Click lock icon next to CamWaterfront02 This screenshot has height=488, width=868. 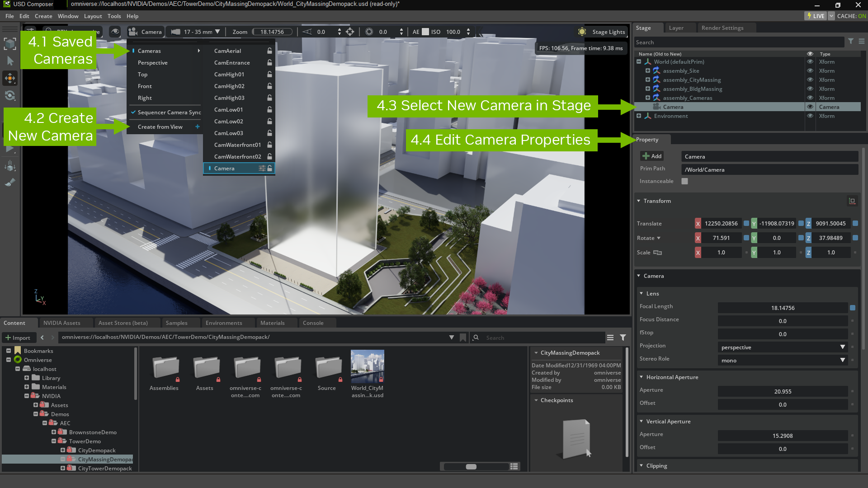[269, 156]
